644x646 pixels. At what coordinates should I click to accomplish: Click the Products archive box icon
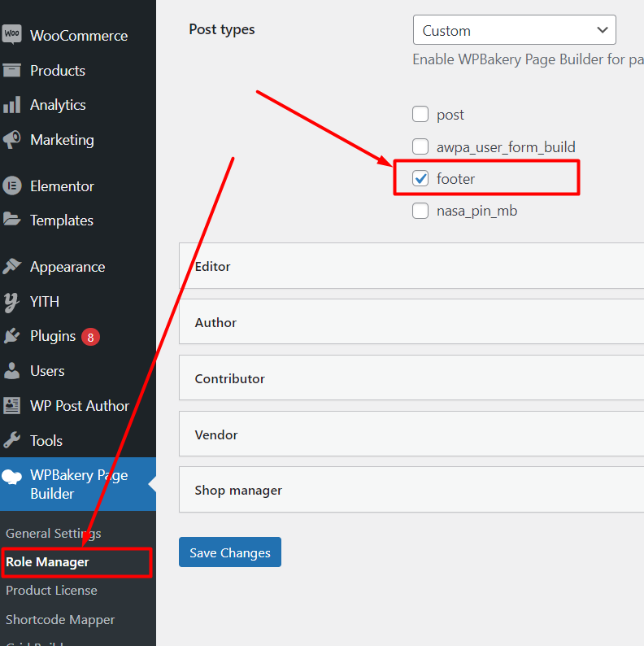pyautogui.click(x=11, y=70)
